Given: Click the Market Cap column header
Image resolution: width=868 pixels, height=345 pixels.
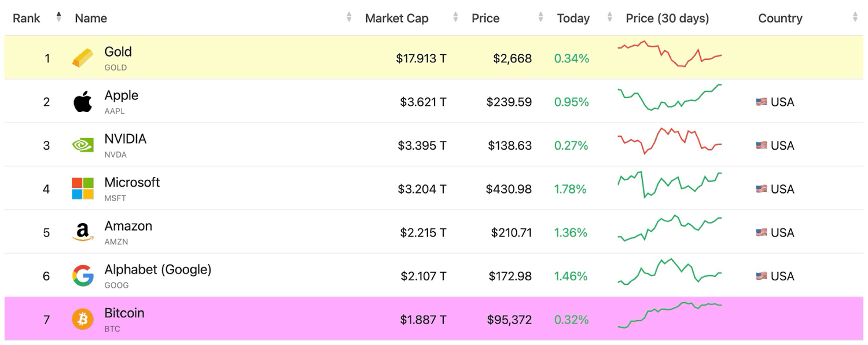Looking at the screenshot, I should [x=397, y=18].
